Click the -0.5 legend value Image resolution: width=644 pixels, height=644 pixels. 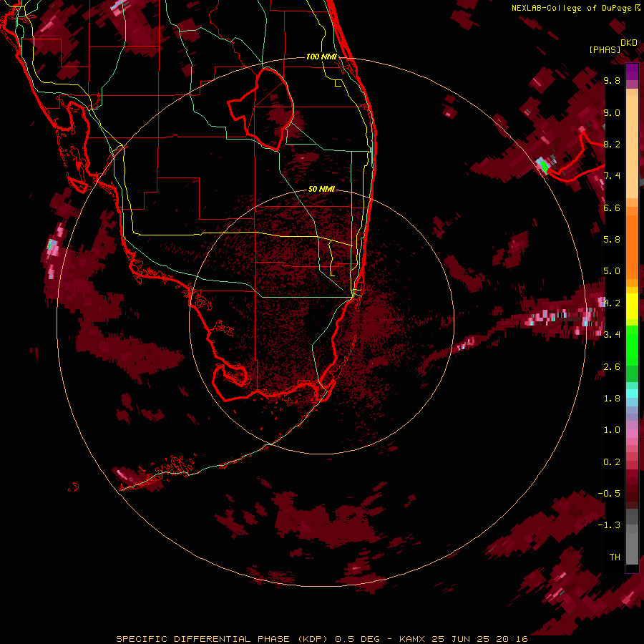tap(609, 493)
